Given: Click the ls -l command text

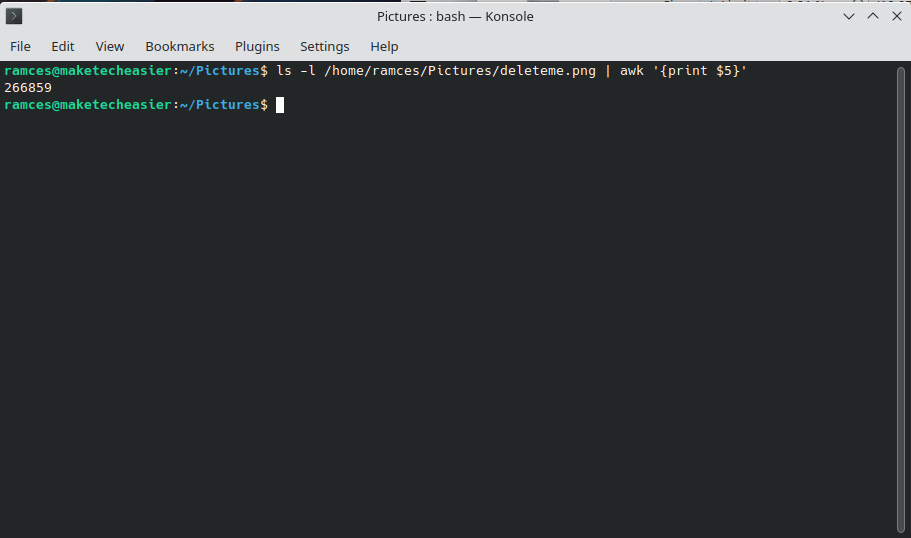Looking at the screenshot, I should click(x=296, y=71).
